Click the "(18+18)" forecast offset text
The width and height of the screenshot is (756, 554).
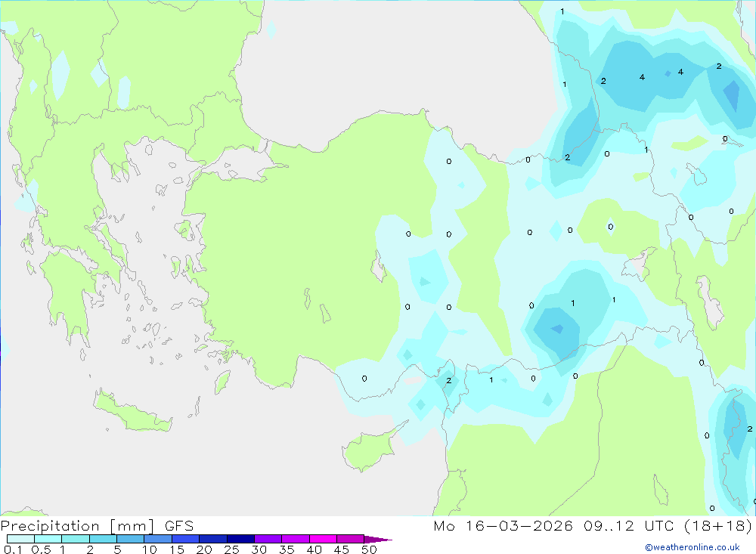point(718,526)
